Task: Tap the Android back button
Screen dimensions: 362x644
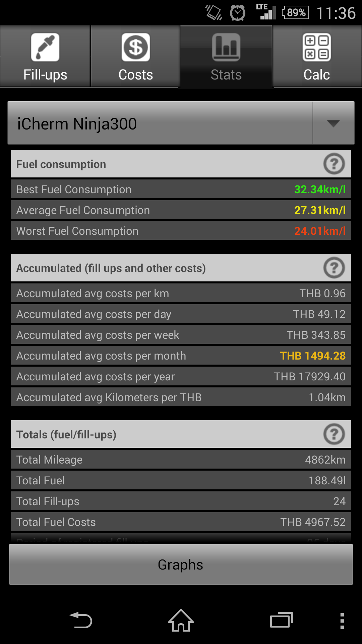Action: (81, 620)
